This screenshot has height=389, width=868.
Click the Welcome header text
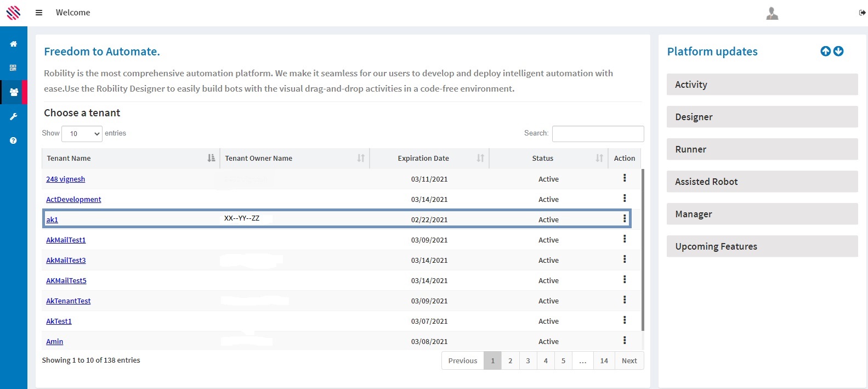73,13
